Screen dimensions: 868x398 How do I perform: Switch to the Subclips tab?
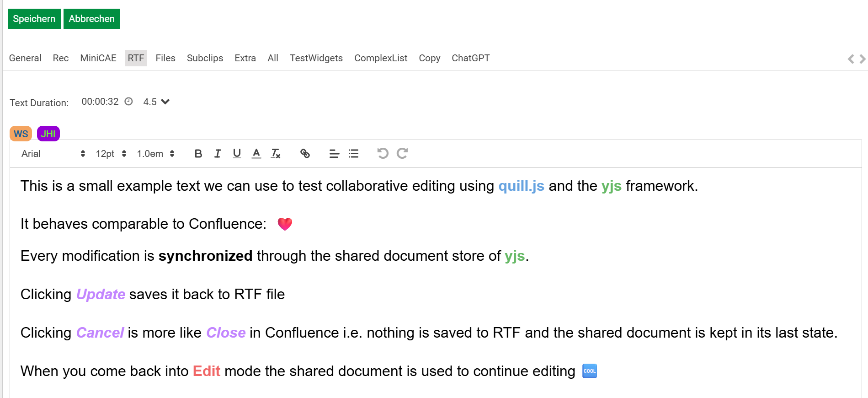tap(205, 58)
